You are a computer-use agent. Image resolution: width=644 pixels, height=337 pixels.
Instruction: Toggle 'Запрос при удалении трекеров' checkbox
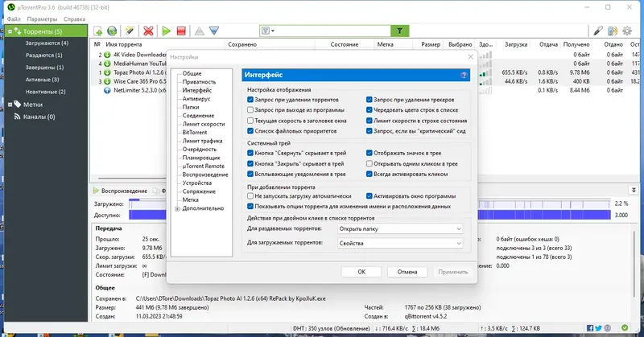pyautogui.click(x=369, y=100)
